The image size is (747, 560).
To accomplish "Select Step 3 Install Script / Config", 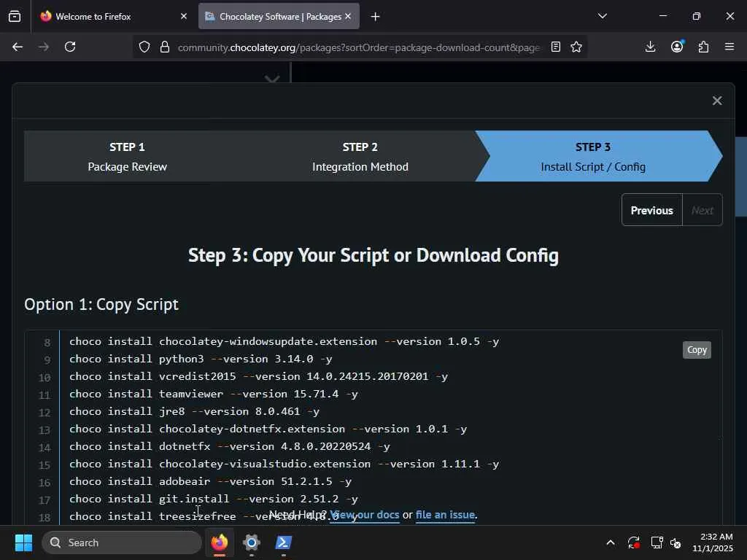I will click(x=593, y=156).
